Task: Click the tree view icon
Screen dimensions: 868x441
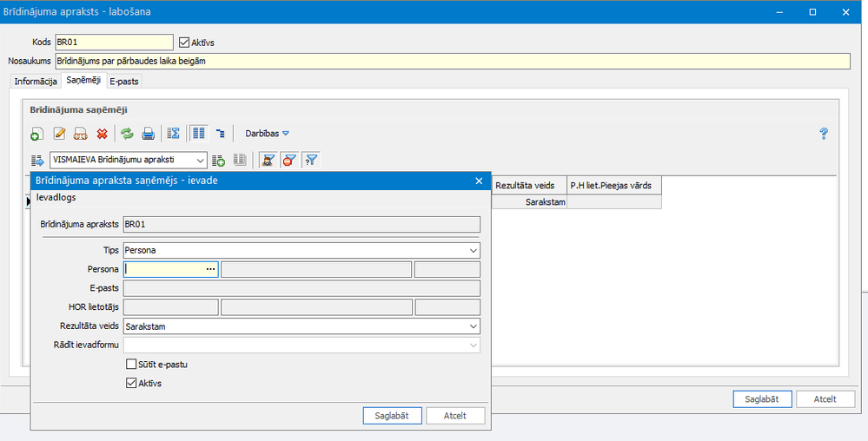Action: 221,134
